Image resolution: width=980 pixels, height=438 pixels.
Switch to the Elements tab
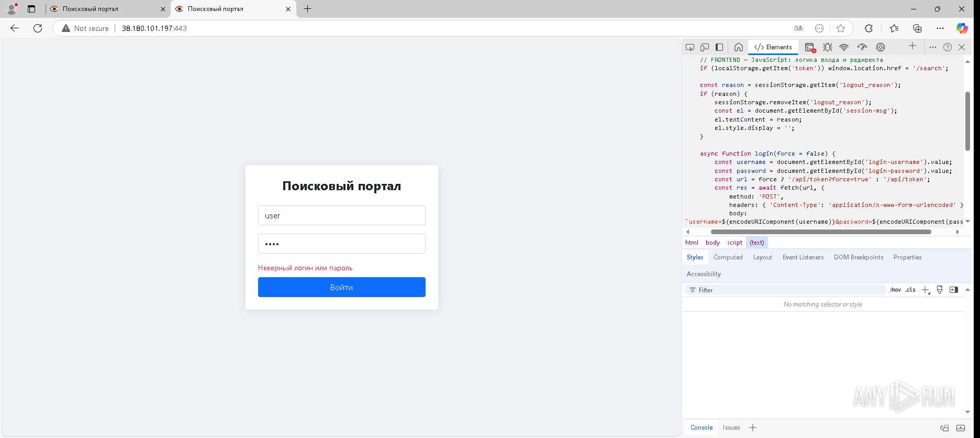tap(773, 47)
